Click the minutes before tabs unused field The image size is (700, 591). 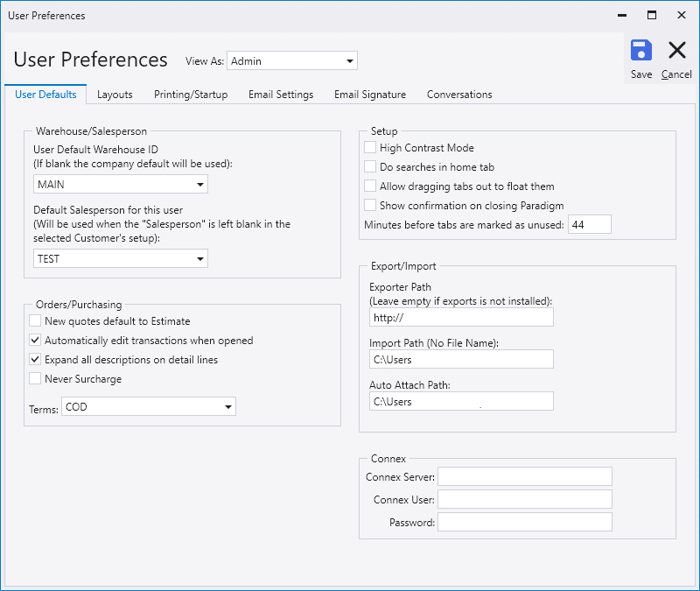pos(589,225)
